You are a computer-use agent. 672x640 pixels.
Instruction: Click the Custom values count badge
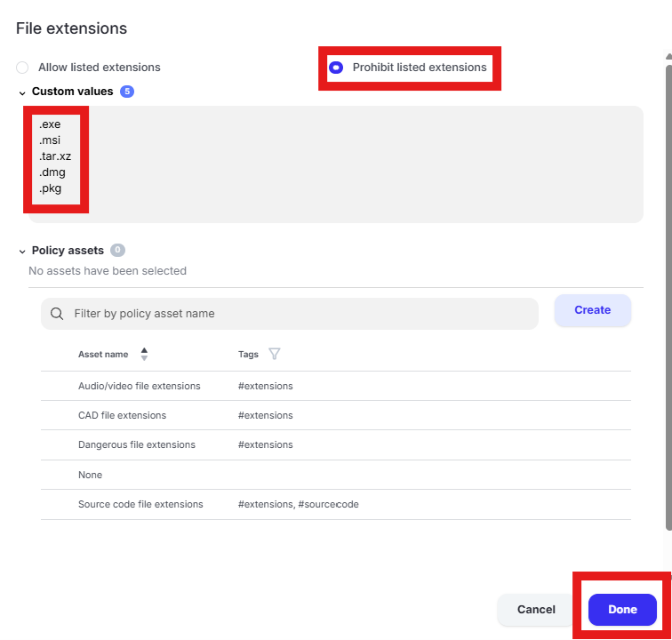click(x=127, y=92)
